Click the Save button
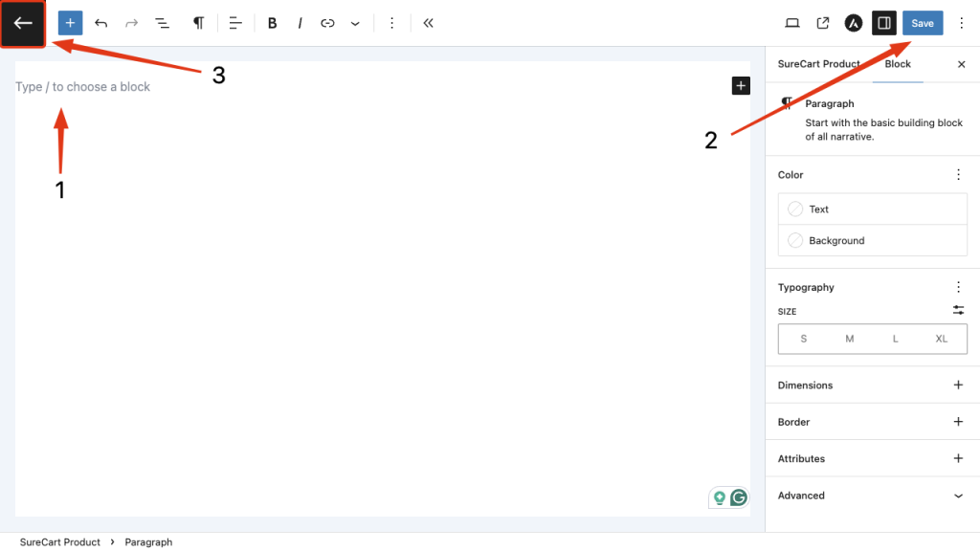 [x=922, y=23]
